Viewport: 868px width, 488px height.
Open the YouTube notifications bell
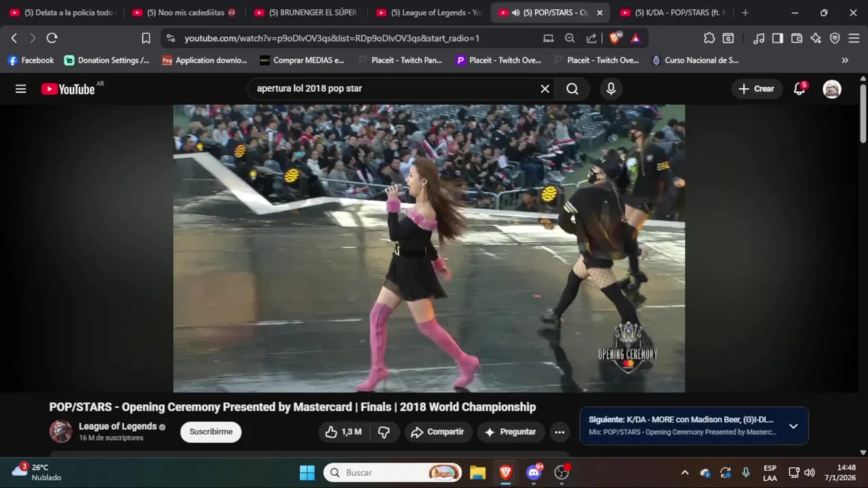tap(800, 89)
